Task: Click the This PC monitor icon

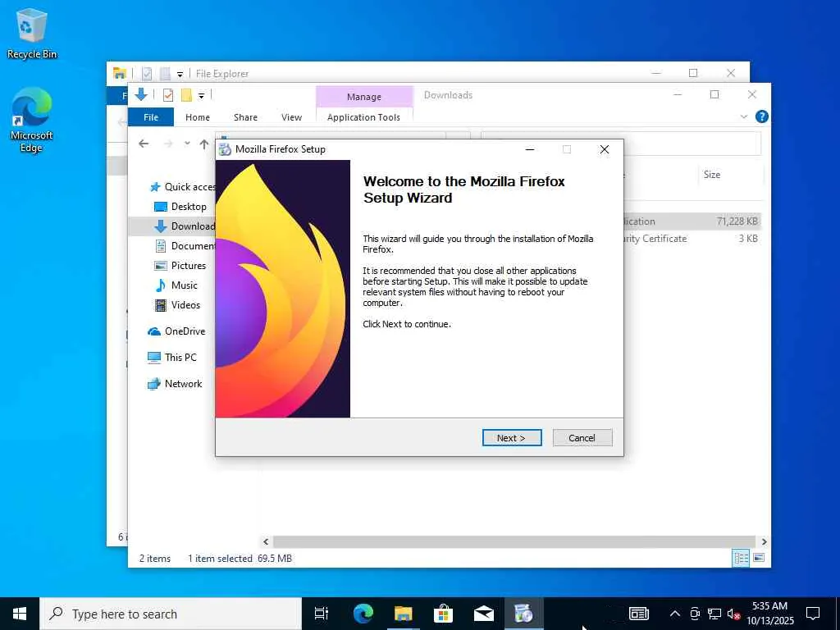Action: pyautogui.click(x=153, y=358)
